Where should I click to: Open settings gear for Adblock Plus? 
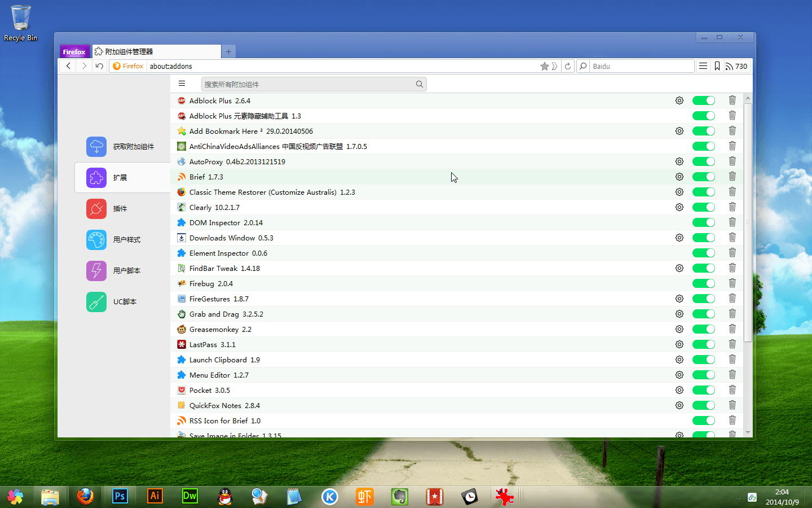pos(679,100)
